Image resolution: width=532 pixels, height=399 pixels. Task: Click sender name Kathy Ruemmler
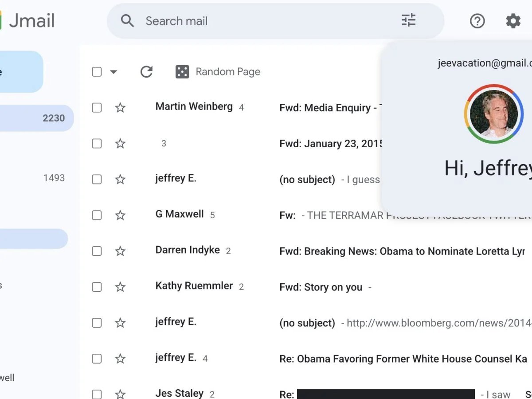[194, 286]
